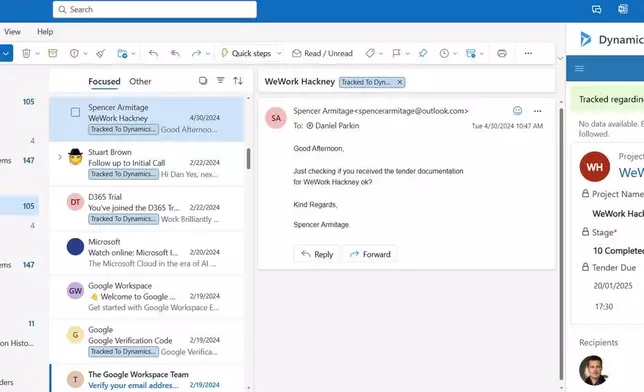Image resolution: width=644 pixels, height=392 pixels.
Task: Open the Google Workspace Welcome email
Action: pos(147,297)
